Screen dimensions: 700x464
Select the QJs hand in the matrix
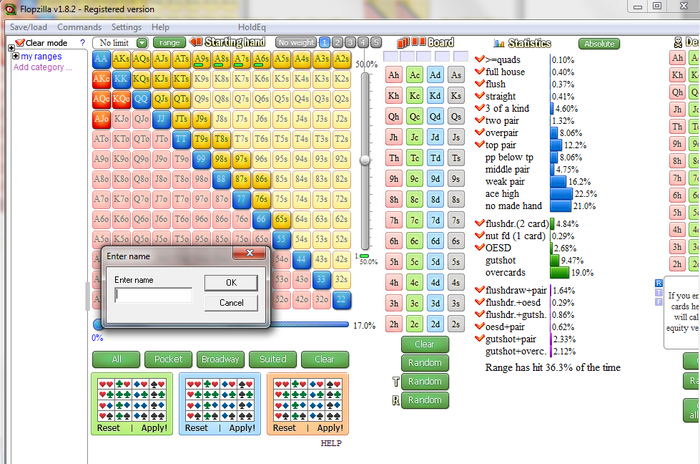click(x=161, y=99)
